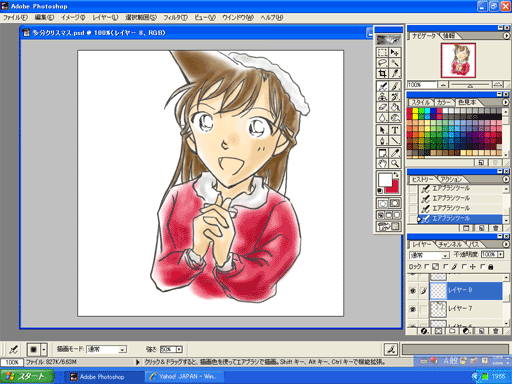
Task: Hide the レイヤー 7 layer
Action: pos(413,309)
